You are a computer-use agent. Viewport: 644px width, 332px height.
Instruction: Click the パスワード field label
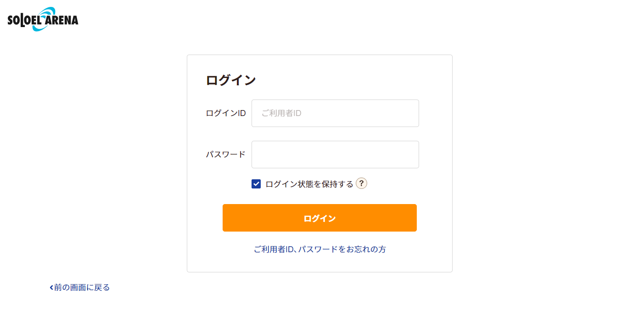tap(226, 155)
